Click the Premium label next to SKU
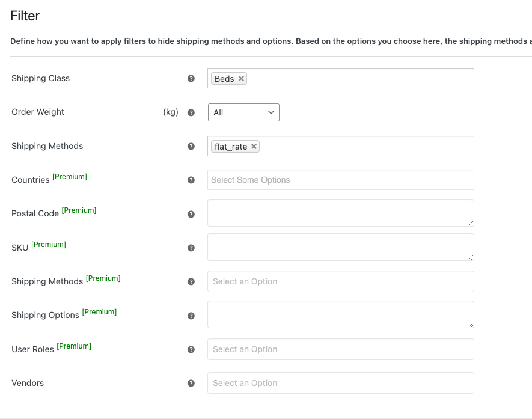 [x=49, y=245]
